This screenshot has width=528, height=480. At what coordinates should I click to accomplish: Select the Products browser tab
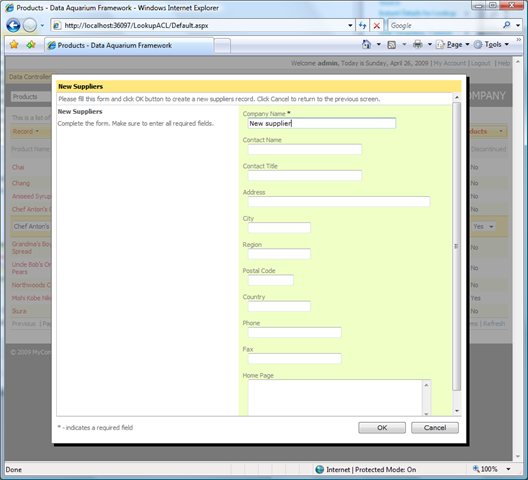[x=129, y=45]
